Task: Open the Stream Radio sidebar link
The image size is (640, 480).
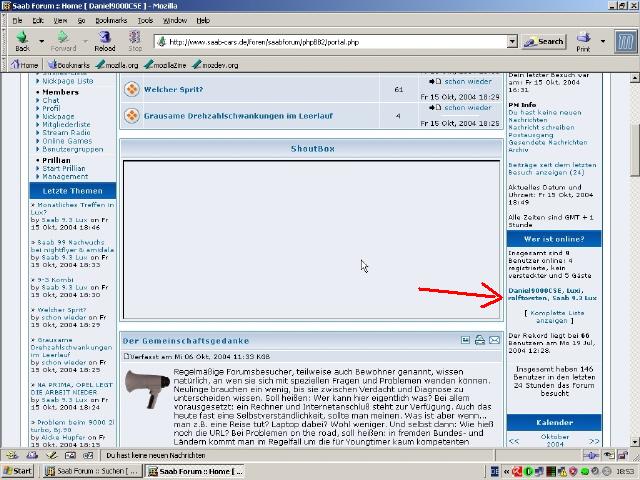Action: (x=66, y=133)
